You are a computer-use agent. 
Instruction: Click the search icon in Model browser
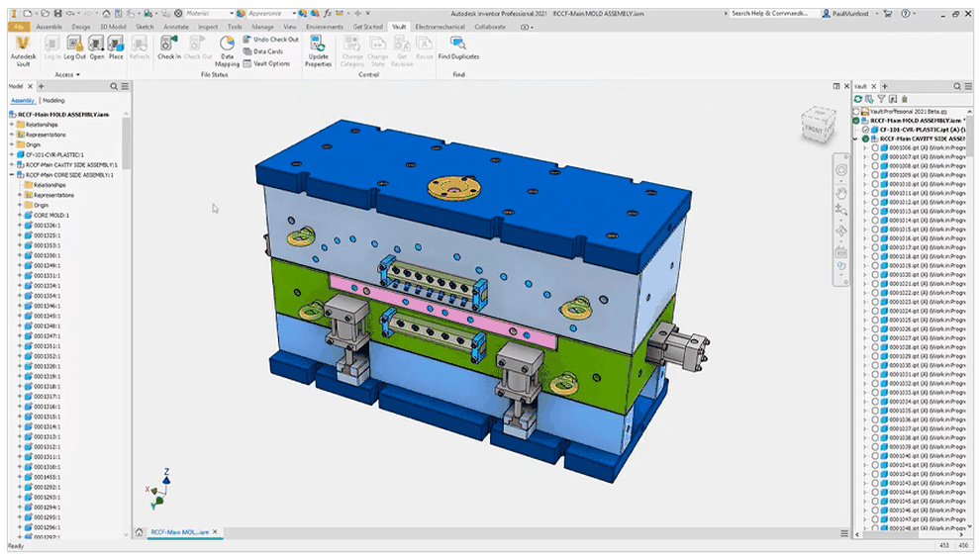(x=114, y=86)
